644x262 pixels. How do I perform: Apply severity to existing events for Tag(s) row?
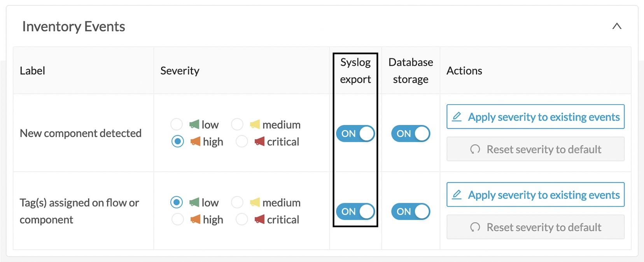[x=535, y=194]
